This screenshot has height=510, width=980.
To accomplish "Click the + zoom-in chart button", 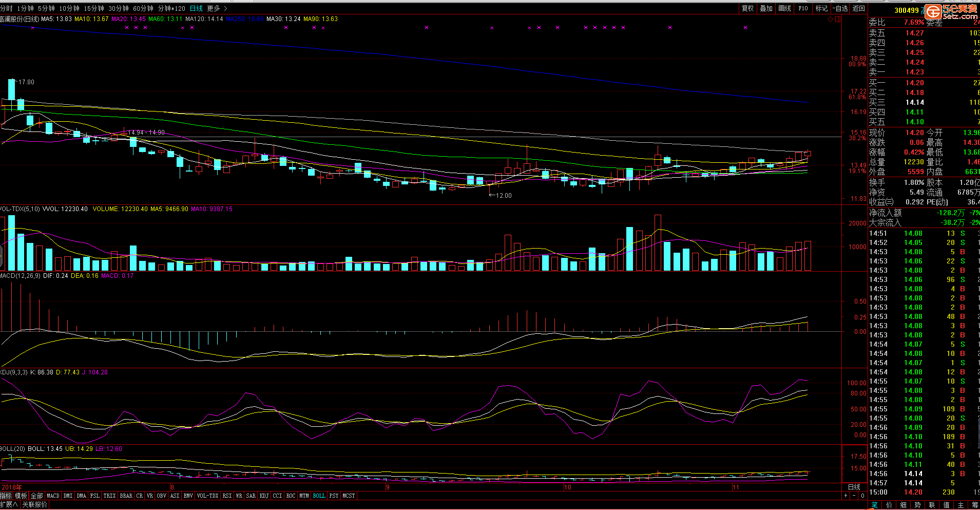I will [x=846, y=496].
